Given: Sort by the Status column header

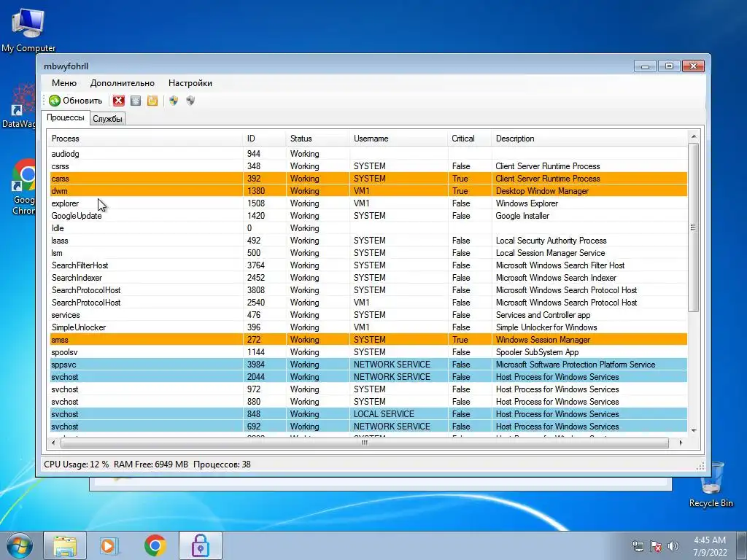Looking at the screenshot, I should pyautogui.click(x=317, y=139).
